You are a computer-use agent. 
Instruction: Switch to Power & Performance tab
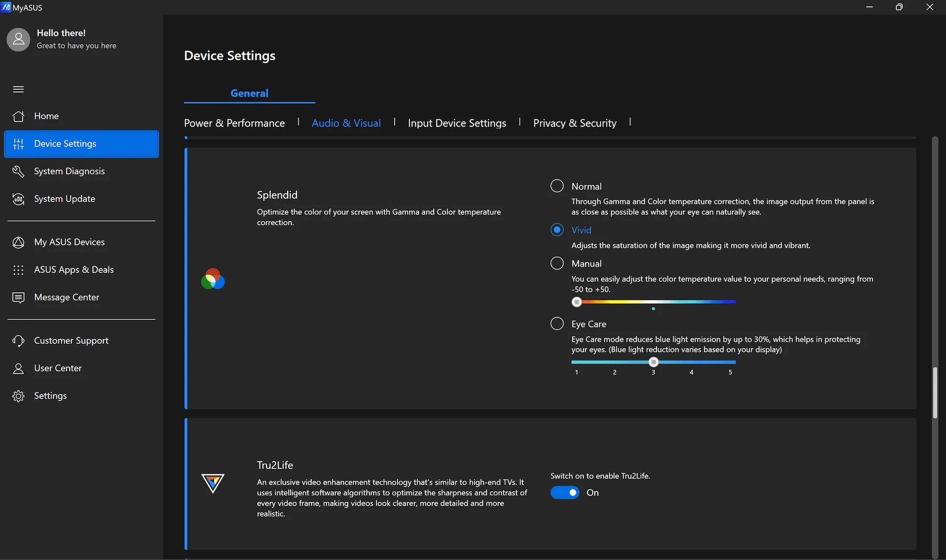pyautogui.click(x=234, y=123)
